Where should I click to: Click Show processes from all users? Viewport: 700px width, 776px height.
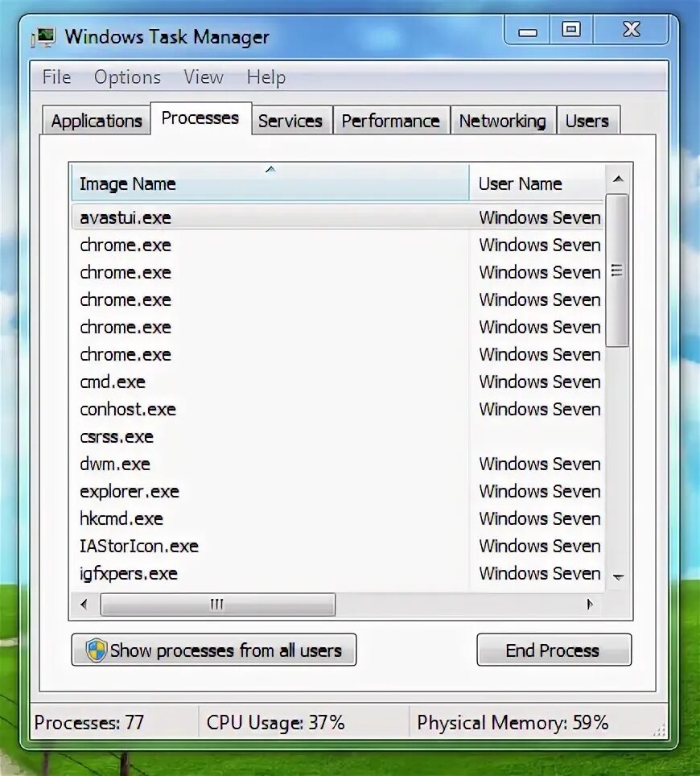tap(214, 650)
